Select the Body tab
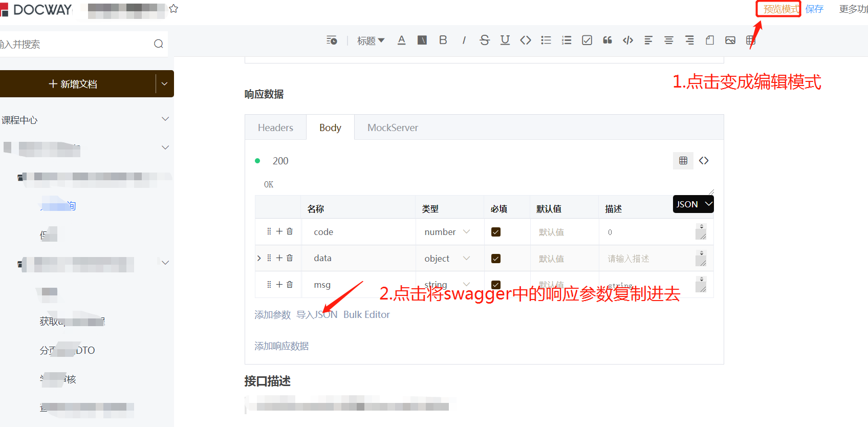Image resolution: width=868 pixels, height=427 pixels. pos(330,127)
